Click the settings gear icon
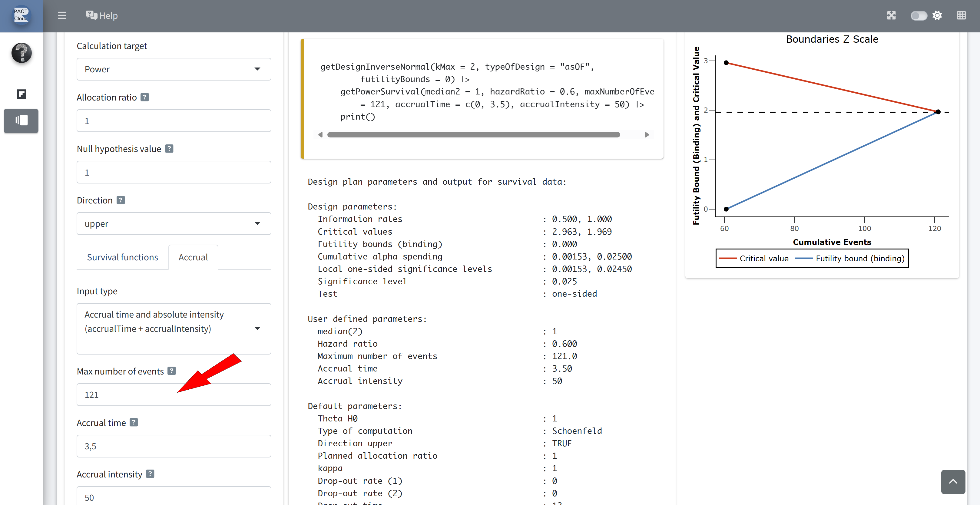The height and width of the screenshot is (505, 980). pyautogui.click(x=937, y=15)
